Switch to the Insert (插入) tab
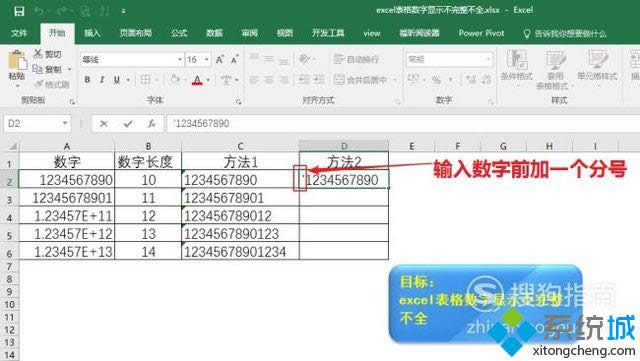Viewport: 640px width, 361px height. tap(92, 33)
